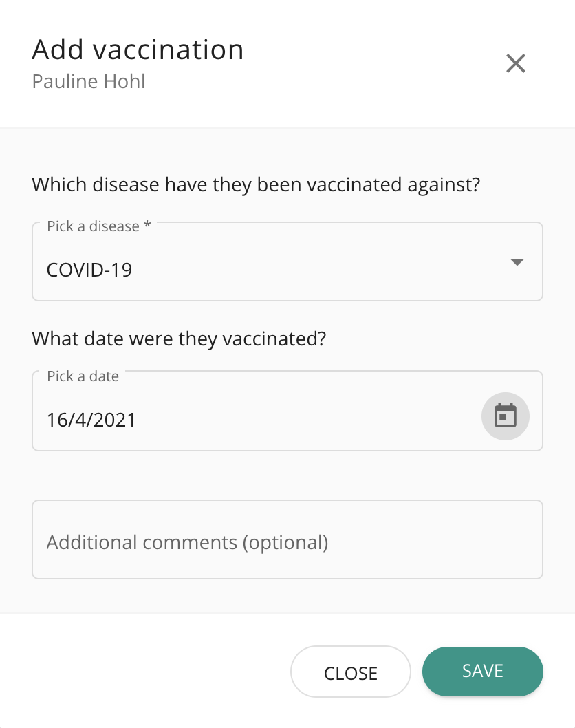Save the vaccination record
This screenshot has height=728, width=575.
click(x=483, y=672)
